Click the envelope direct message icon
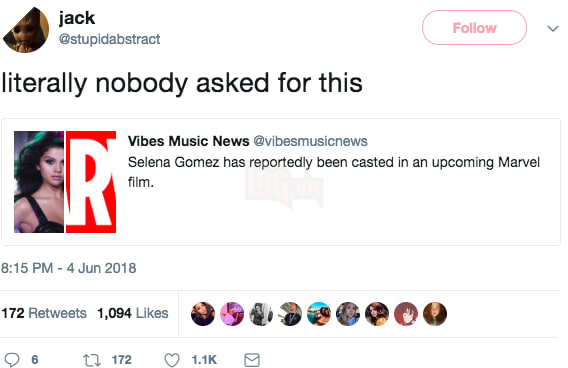The height and width of the screenshot is (368, 568). click(252, 360)
